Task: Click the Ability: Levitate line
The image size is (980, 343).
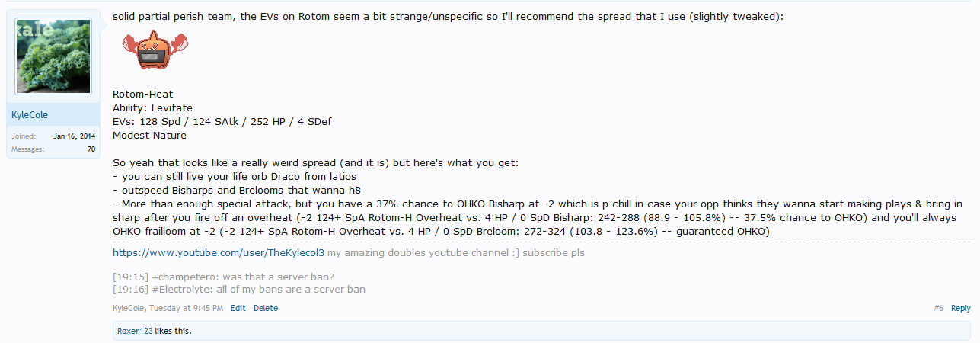Action: tap(152, 108)
